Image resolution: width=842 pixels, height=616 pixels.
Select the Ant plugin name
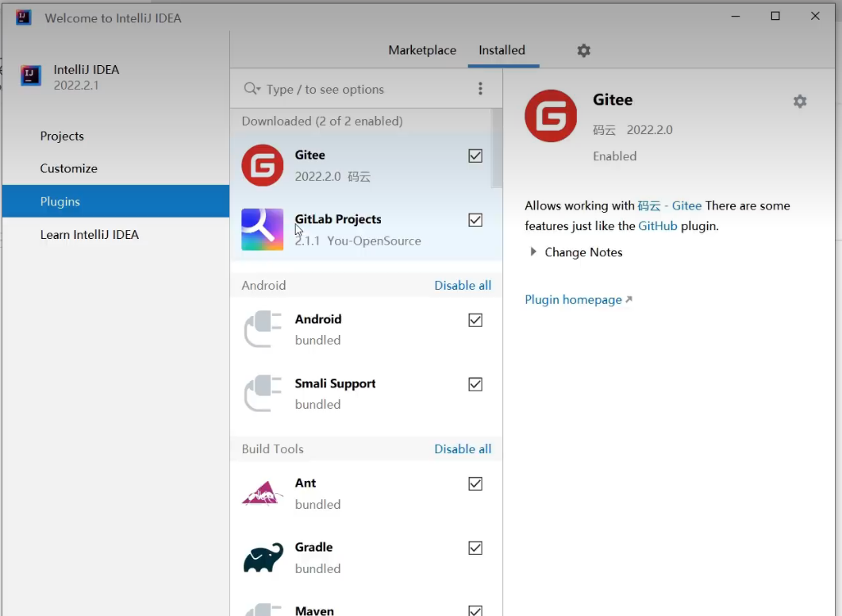pos(306,483)
